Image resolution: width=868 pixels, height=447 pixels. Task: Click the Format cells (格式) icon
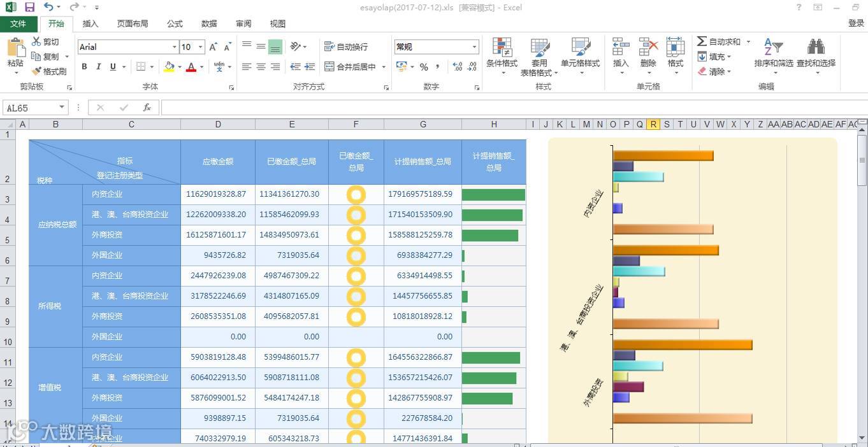tap(676, 48)
